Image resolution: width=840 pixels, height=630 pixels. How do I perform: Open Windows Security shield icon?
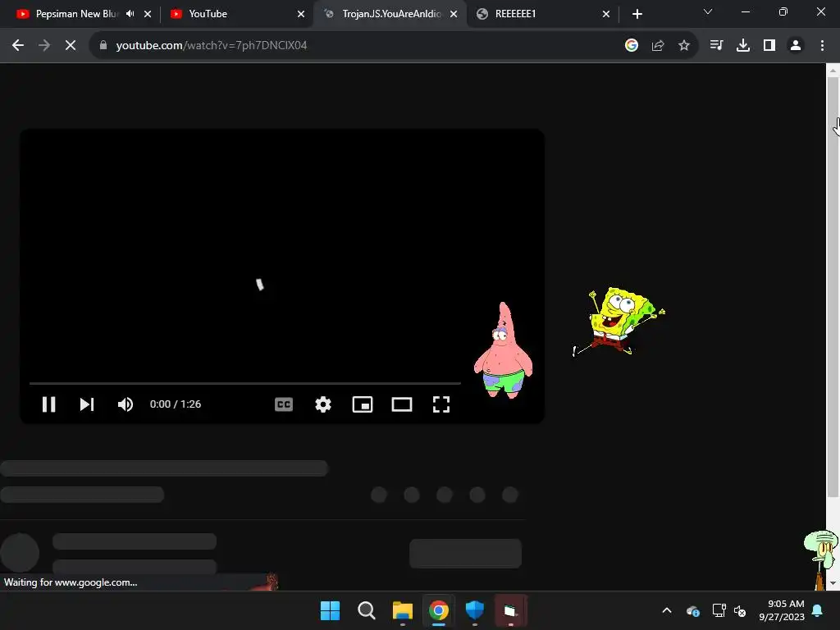coord(475,610)
